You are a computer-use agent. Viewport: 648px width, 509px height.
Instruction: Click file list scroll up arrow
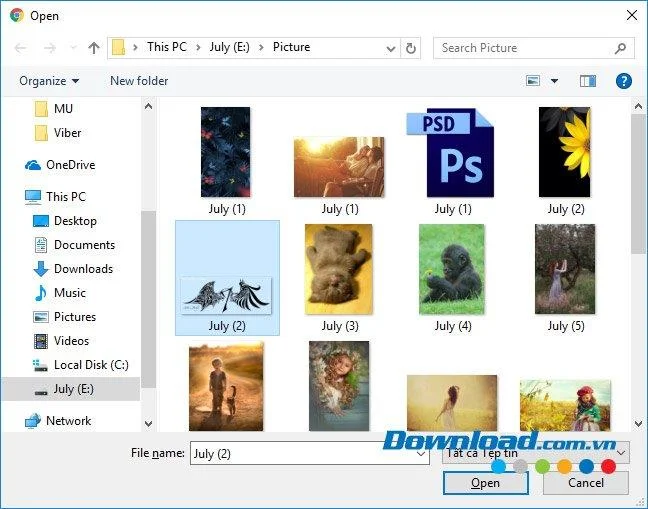coord(638,106)
